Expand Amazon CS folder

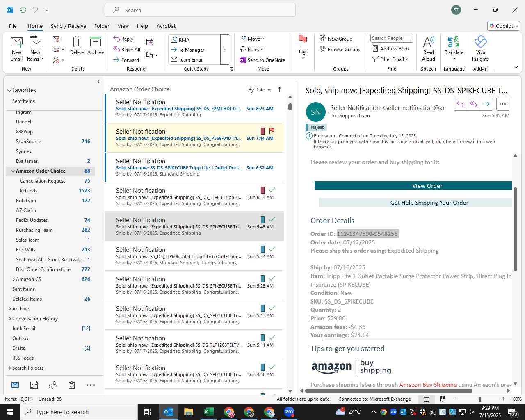14,279
